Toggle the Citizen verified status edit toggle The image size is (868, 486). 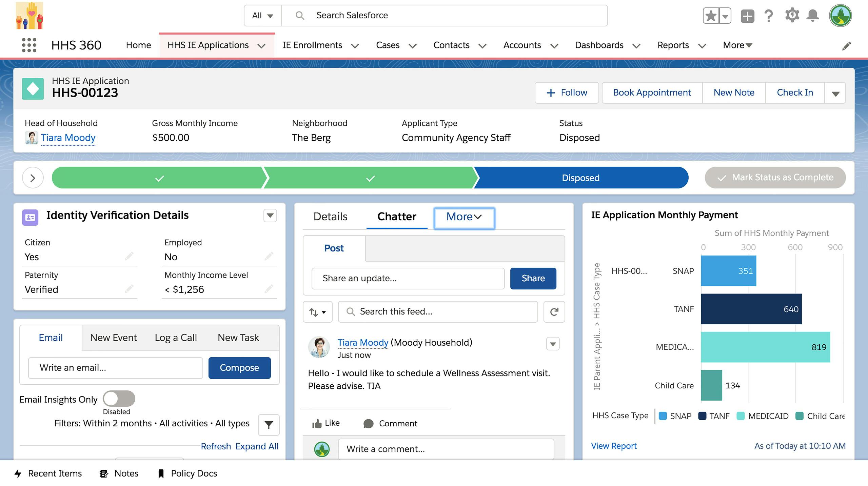pos(130,256)
